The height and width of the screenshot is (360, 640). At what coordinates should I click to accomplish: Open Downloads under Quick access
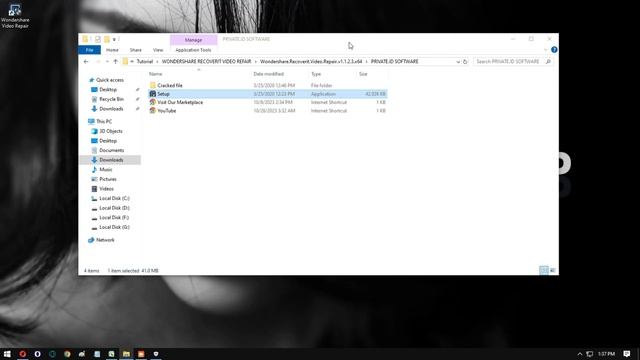[x=111, y=109]
